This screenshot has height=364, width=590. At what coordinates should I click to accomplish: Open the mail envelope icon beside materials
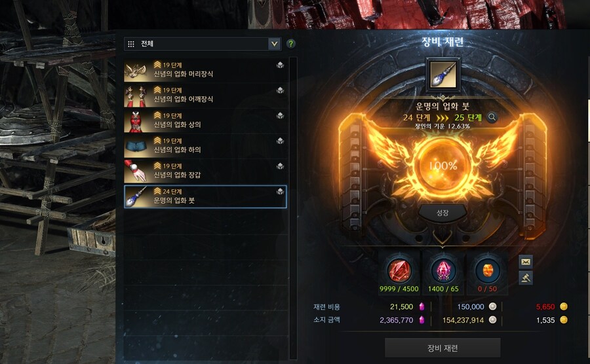526,261
